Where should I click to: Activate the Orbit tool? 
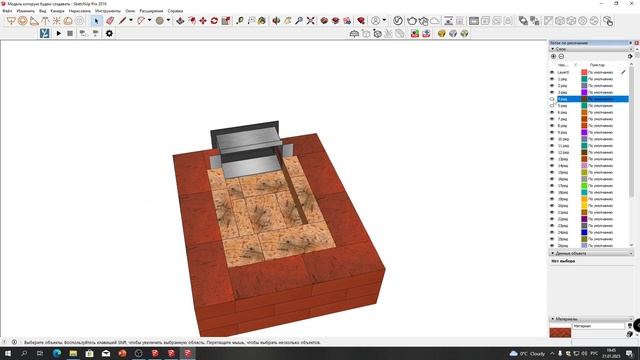click(x=276, y=21)
